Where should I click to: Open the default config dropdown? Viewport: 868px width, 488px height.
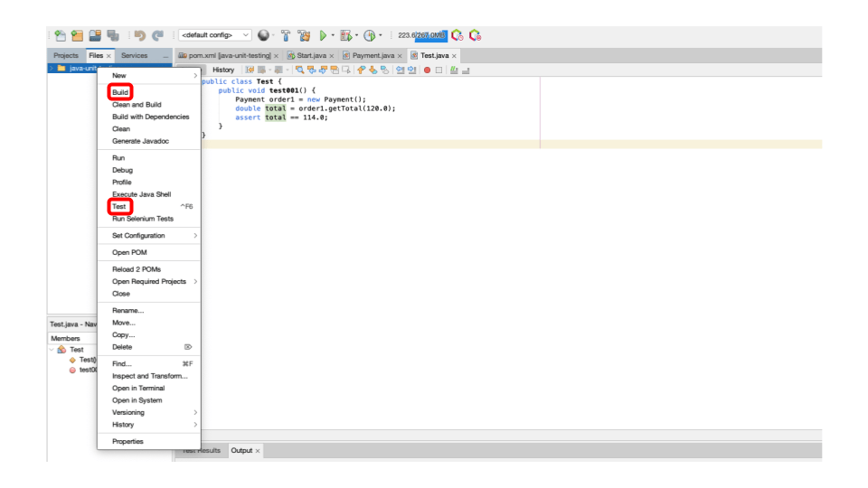click(213, 35)
